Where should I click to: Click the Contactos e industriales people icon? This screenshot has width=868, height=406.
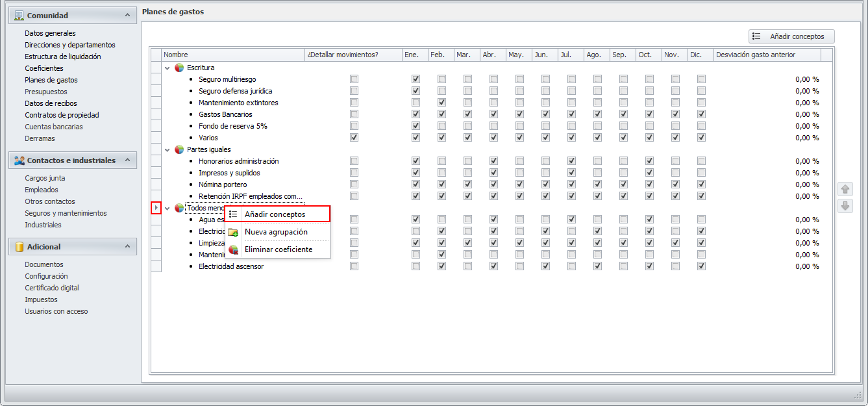point(19,160)
